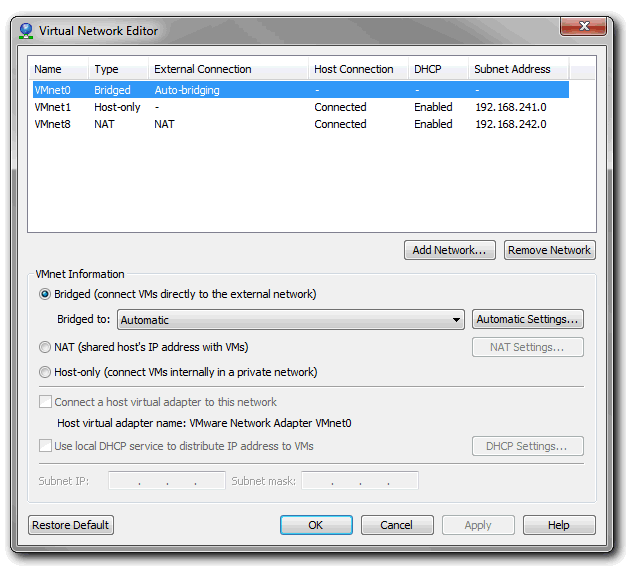626x569 pixels.
Task: Select the VMnet1 network row
Action: (x=301, y=107)
